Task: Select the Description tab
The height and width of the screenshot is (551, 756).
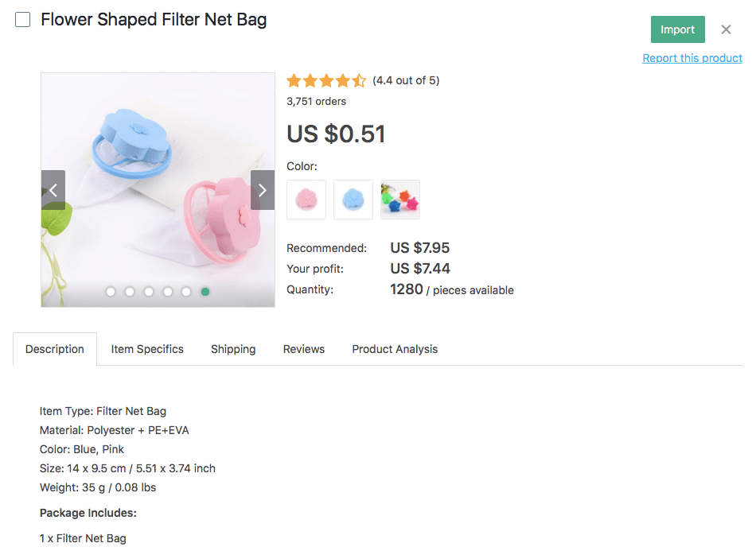Action: (55, 349)
